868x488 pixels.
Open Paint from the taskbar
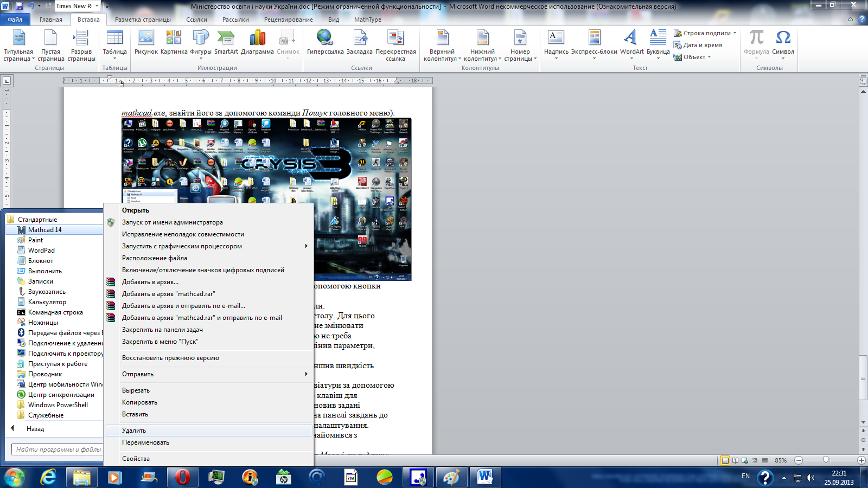pyautogui.click(x=451, y=477)
